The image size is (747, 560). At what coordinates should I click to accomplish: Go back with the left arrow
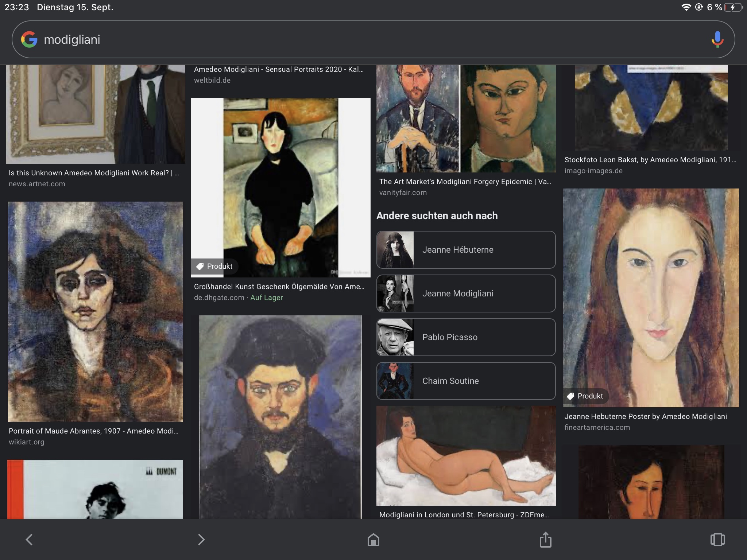coord(29,540)
